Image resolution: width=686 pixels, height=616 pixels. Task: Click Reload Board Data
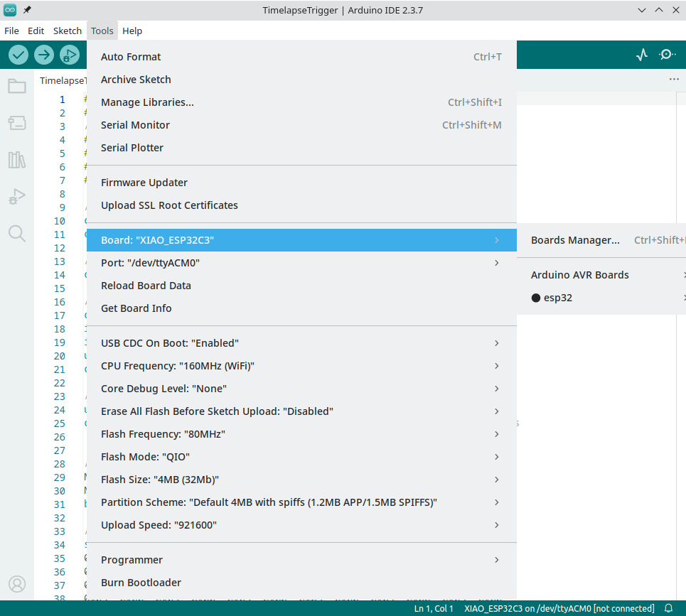301,286
